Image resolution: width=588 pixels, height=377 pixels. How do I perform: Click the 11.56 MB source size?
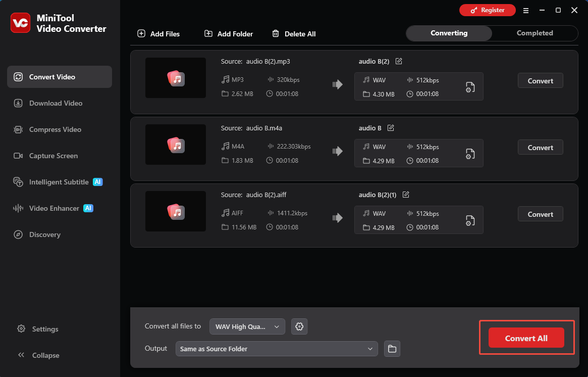[244, 227]
